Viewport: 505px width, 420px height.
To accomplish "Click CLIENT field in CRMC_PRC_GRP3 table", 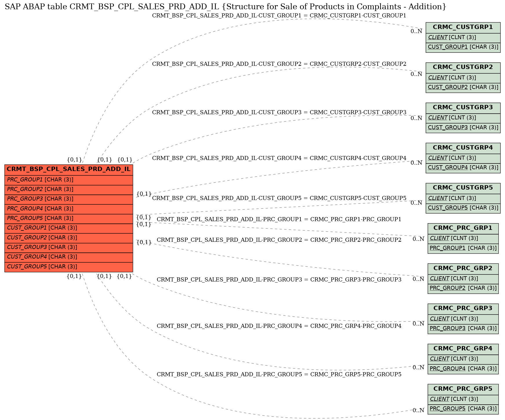I will tap(463, 319).
